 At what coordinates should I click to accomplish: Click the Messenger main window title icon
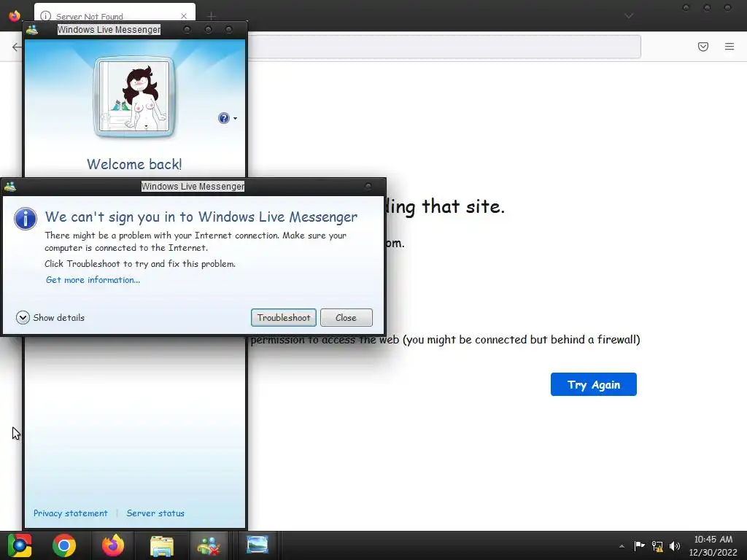32,29
